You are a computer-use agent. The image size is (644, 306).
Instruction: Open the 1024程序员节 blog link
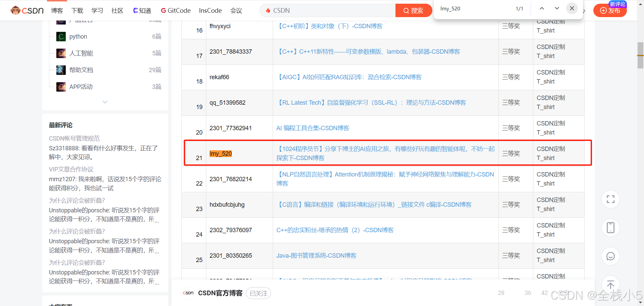tap(385, 153)
